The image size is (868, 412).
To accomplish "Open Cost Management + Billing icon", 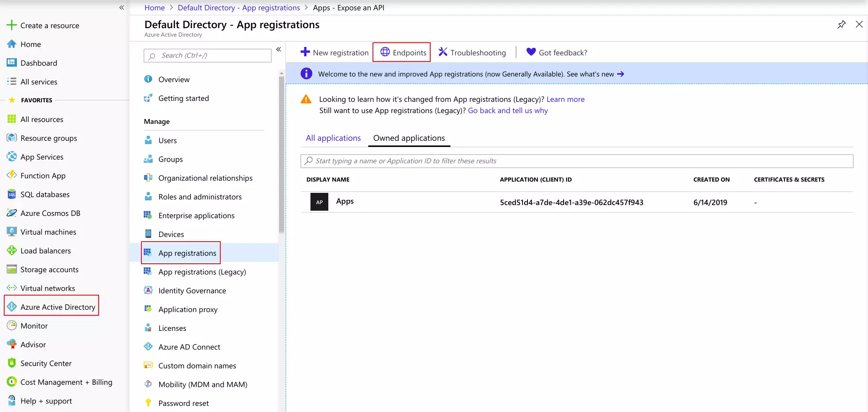I will tap(12, 382).
